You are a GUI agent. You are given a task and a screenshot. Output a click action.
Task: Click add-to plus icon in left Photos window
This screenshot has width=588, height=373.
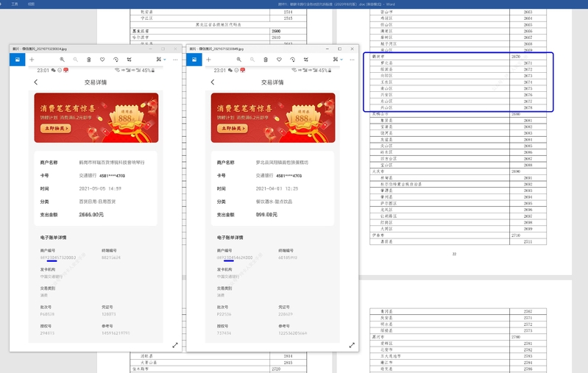(x=32, y=59)
